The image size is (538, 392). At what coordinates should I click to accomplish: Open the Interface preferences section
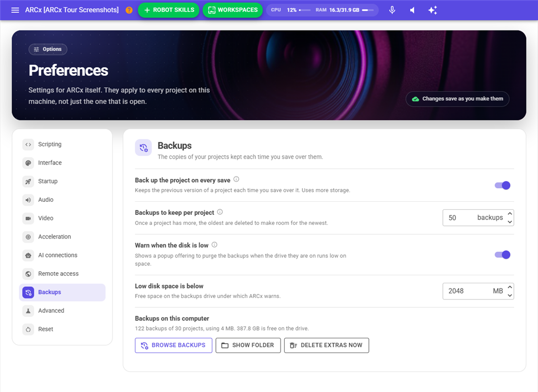point(62,163)
